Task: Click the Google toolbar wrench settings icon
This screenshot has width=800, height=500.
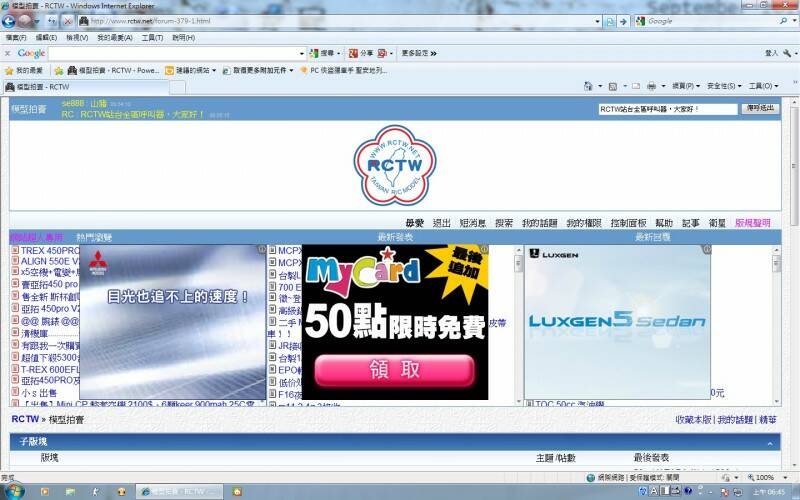Action: pos(787,53)
